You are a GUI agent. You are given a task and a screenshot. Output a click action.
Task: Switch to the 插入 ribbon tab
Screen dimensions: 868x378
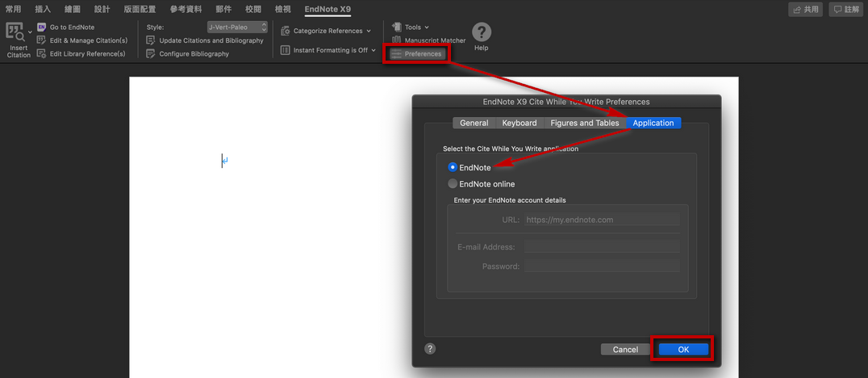pos(43,9)
